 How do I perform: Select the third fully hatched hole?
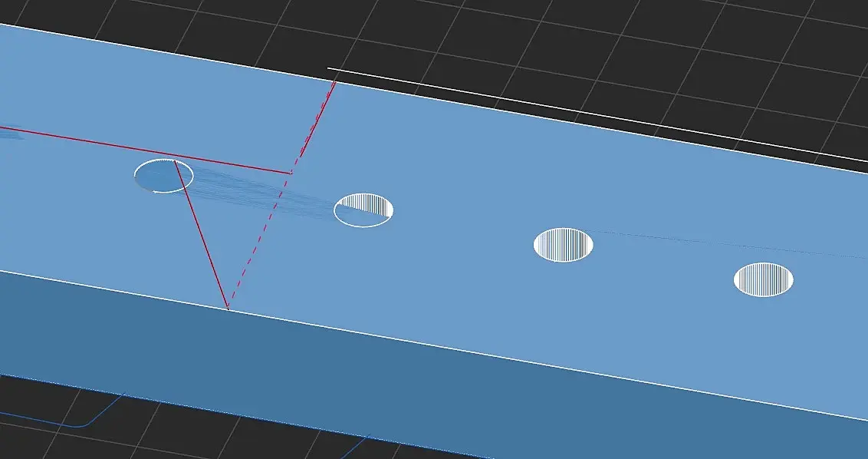click(563, 245)
